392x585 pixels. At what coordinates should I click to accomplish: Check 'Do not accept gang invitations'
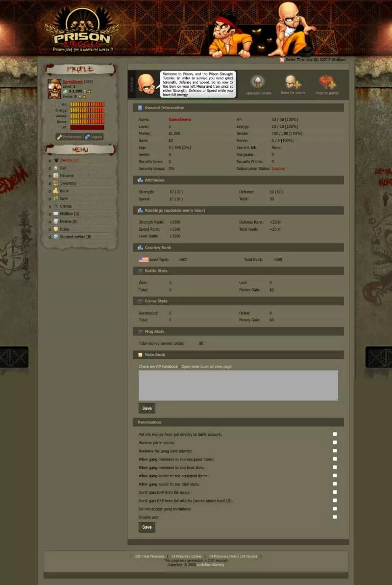click(x=335, y=509)
